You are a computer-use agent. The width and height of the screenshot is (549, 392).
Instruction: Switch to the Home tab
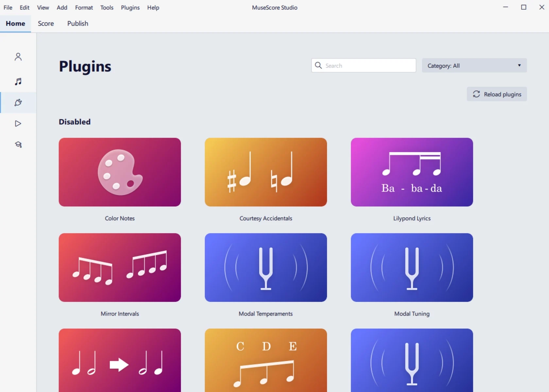point(15,24)
